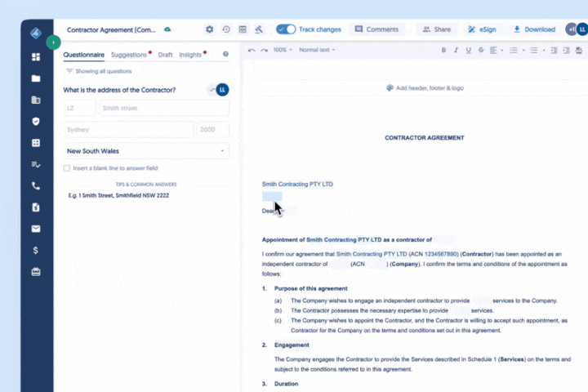The image size is (588, 392).
Task: Click the app logo at sidebar top
Action: 36,33
